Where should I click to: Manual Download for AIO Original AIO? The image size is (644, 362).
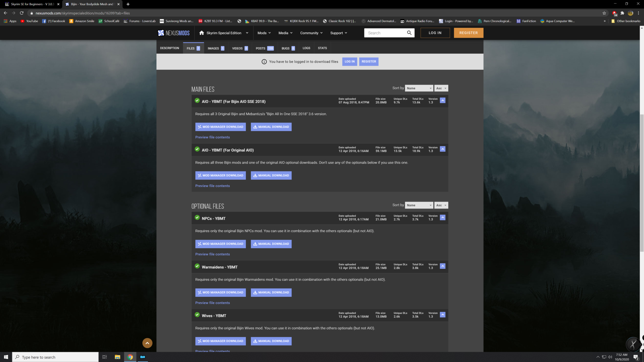(x=271, y=175)
